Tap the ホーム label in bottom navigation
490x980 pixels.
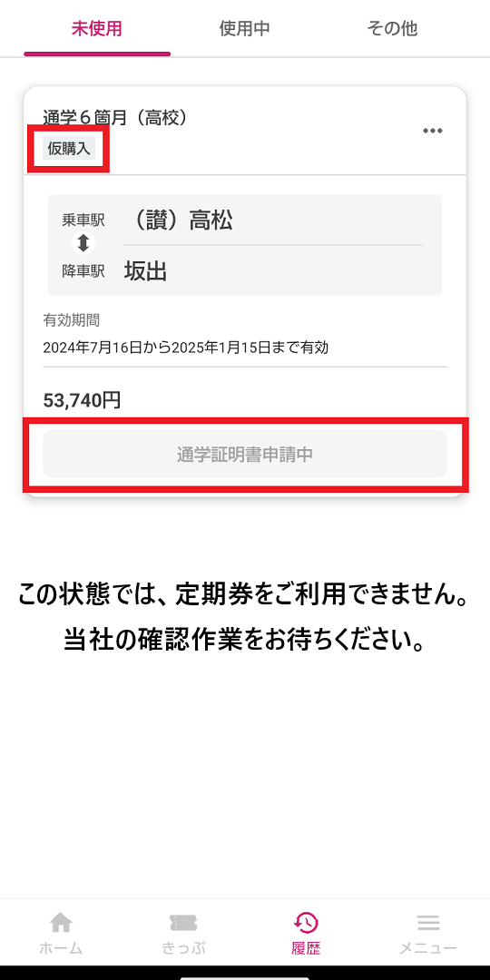(x=61, y=947)
